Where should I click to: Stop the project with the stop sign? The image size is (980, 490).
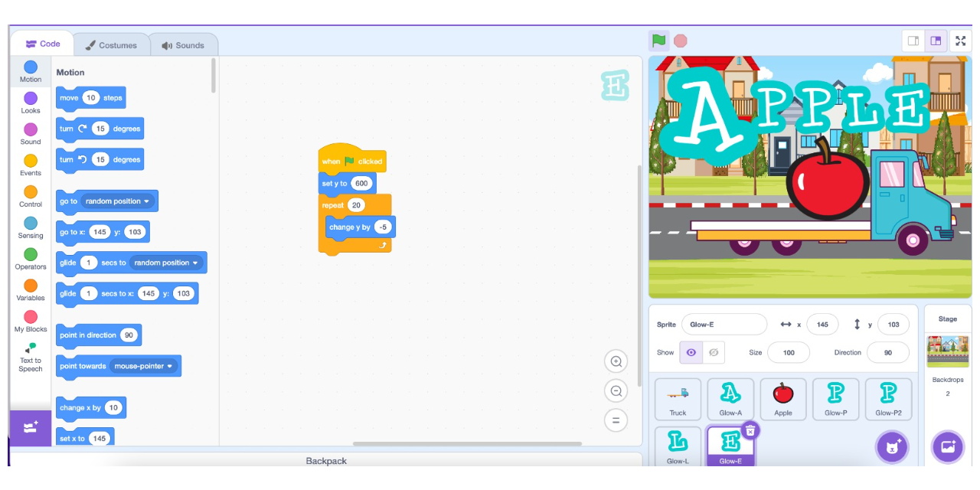[x=680, y=41]
